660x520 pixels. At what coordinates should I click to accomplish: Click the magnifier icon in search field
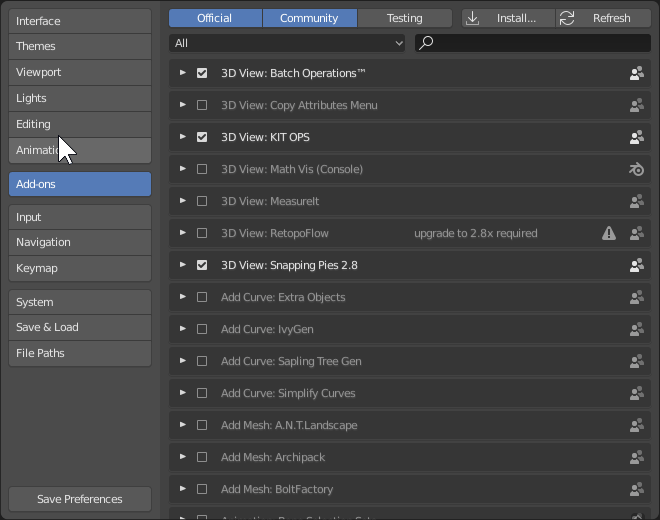pyautogui.click(x=425, y=43)
